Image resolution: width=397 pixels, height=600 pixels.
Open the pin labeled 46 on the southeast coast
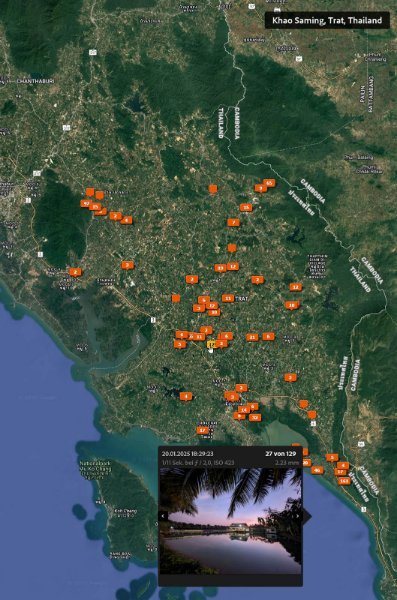pos(317,470)
